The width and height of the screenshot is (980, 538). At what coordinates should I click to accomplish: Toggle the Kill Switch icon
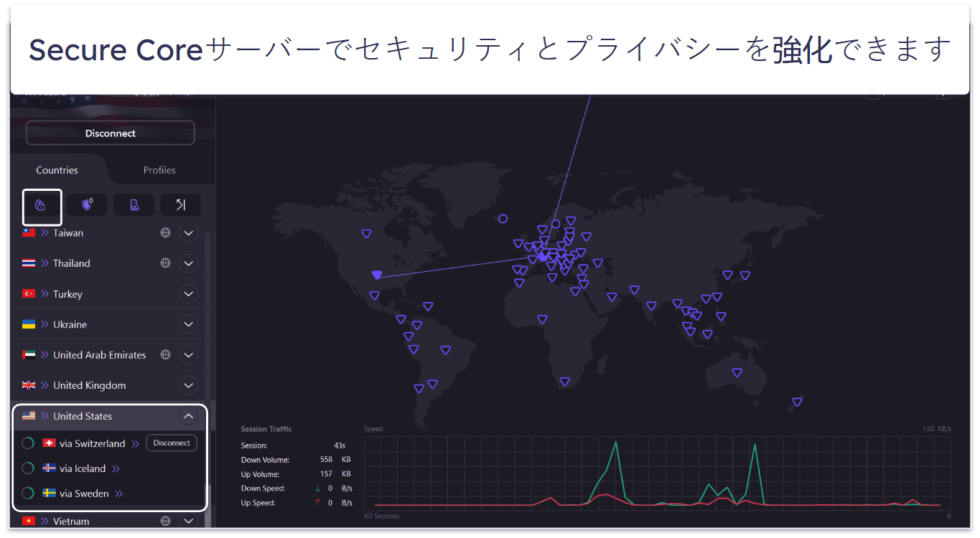tap(134, 205)
